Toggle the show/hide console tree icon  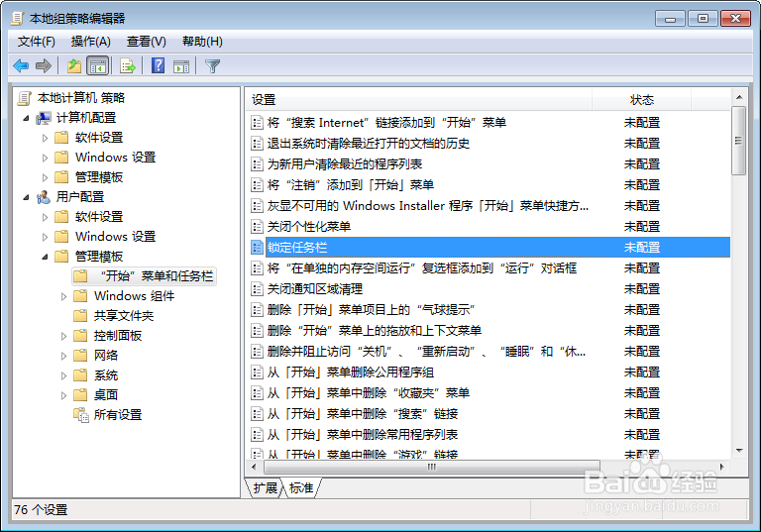tap(97, 65)
